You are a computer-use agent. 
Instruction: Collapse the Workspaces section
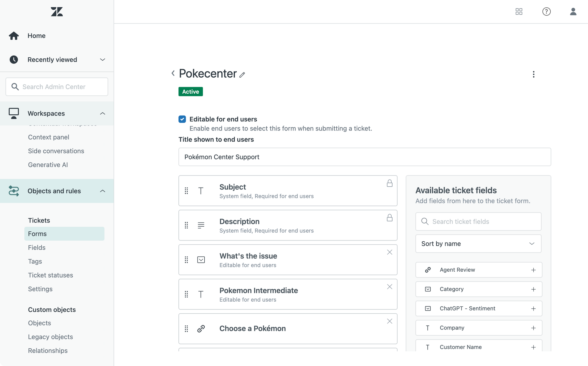[102, 113]
